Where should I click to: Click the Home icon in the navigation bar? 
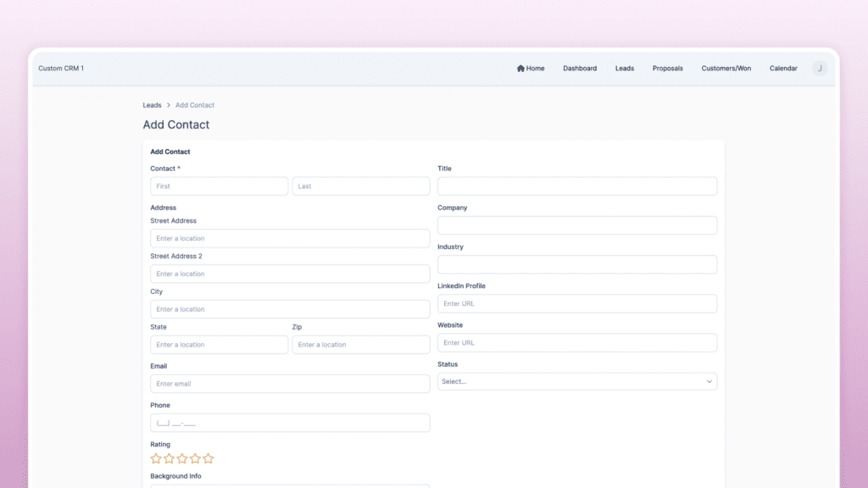519,69
